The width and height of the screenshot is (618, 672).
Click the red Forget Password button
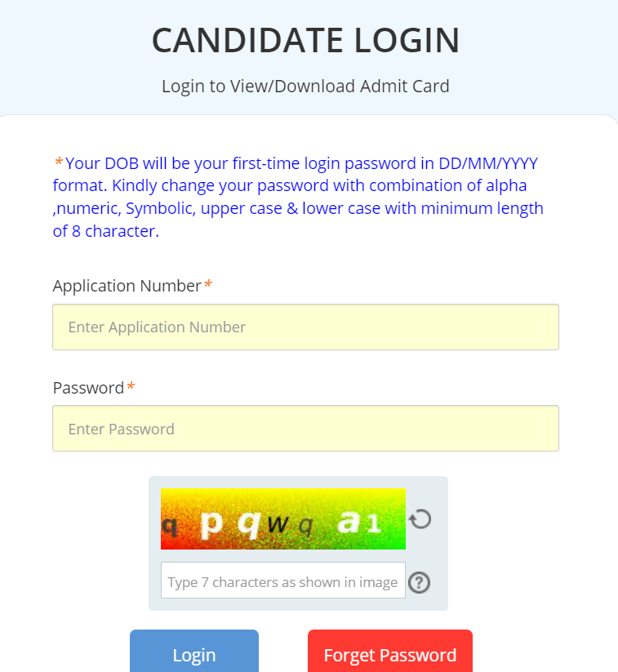(x=389, y=654)
